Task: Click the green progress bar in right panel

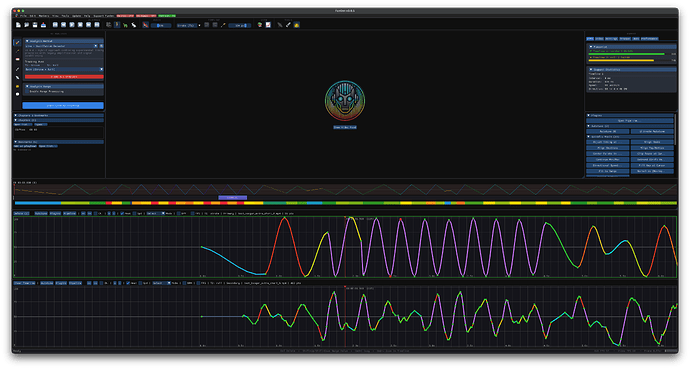Action: point(627,54)
